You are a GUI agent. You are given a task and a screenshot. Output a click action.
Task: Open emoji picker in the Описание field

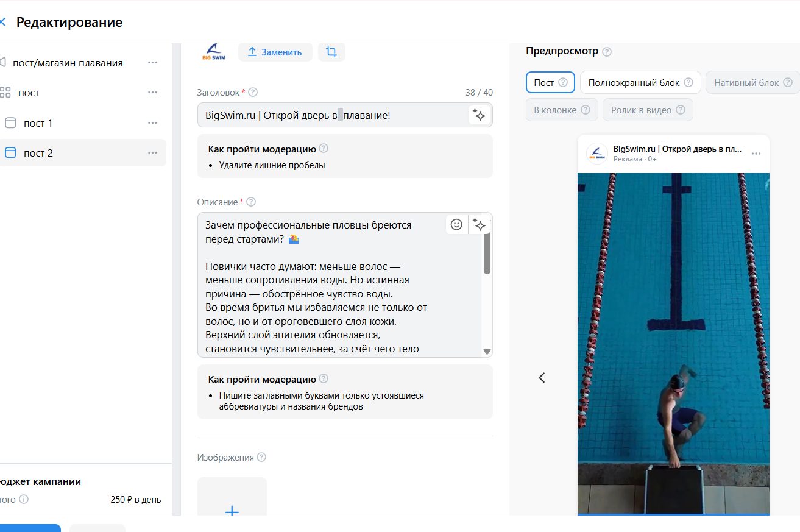(456, 225)
